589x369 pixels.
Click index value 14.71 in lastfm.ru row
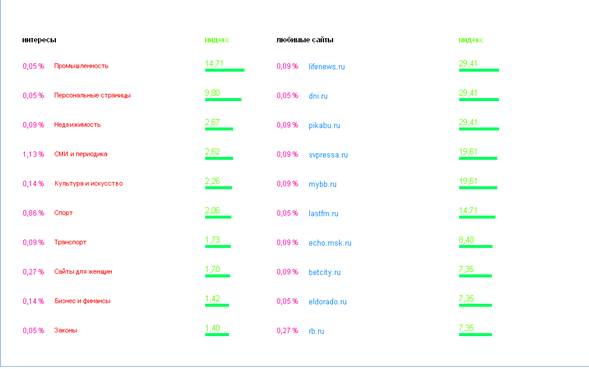click(468, 210)
